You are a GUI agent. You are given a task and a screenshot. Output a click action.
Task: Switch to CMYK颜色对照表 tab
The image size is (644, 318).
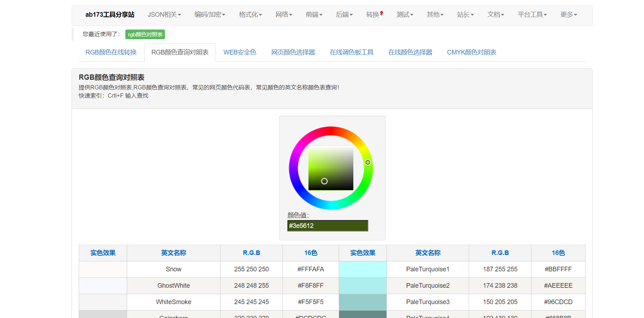click(x=472, y=52)
